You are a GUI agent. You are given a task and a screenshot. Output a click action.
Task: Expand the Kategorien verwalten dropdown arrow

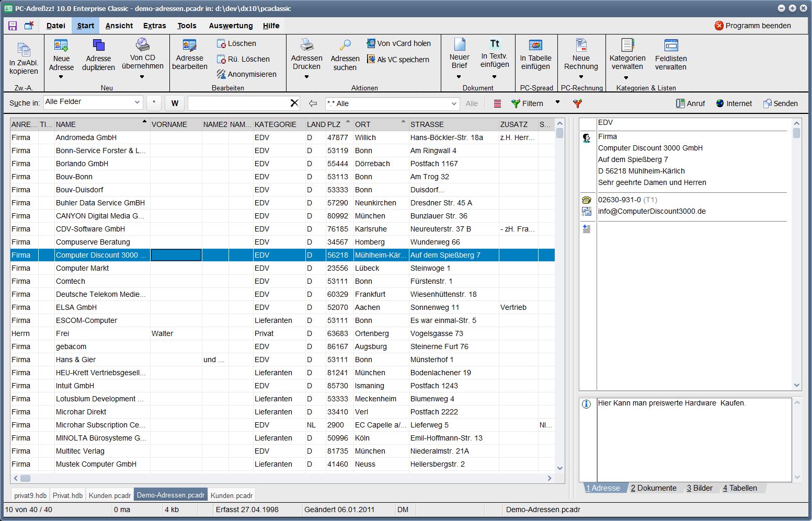click(x=626, y=78)
